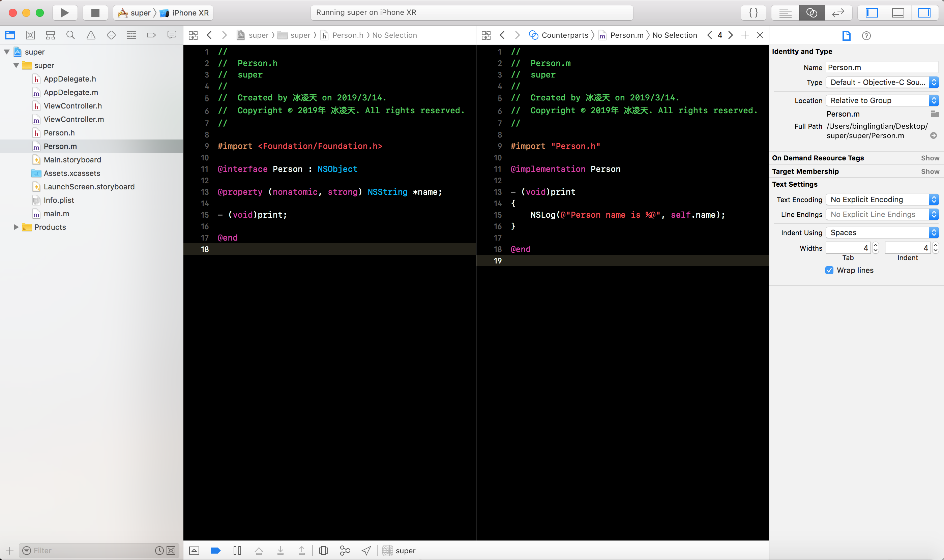Screen dimensions: 944x560
Task: Click the Name field containing Person.m
Action: click(x=882, y=67)
